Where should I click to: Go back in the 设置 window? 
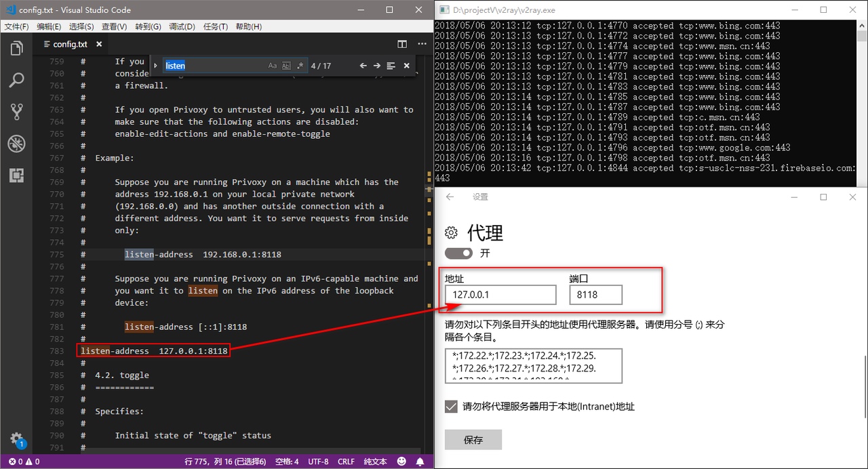[x=450, y=197]
